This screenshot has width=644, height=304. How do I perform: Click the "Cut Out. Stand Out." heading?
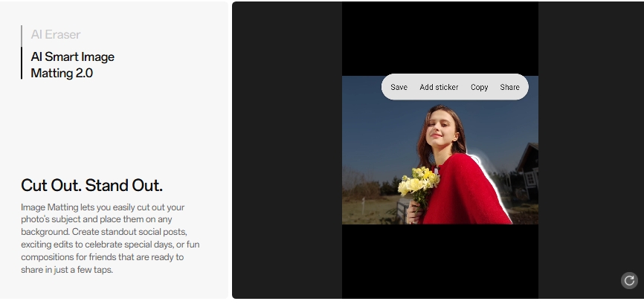pyautogui.click(x=91, y=185)
